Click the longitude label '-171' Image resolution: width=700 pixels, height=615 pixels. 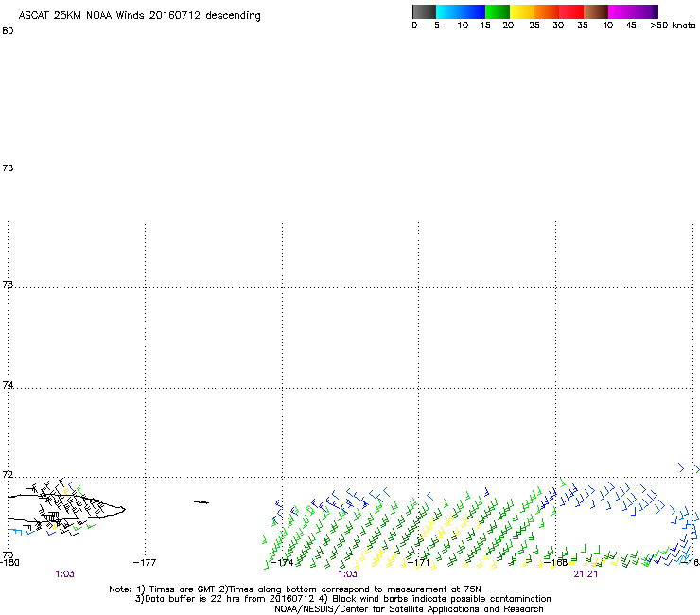(419, 562)
